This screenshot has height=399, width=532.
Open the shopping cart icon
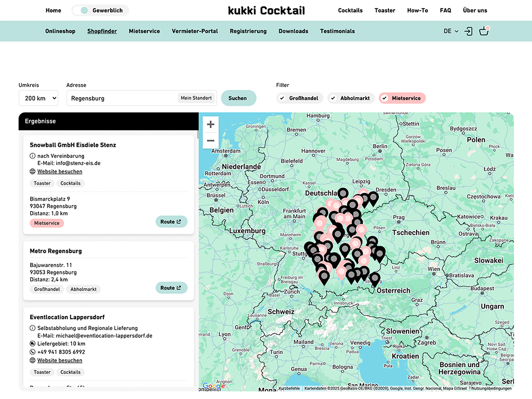tap(484, 31)
